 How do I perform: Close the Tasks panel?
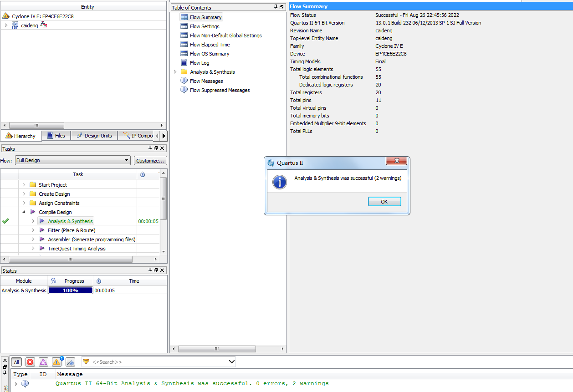coord(163,148)
